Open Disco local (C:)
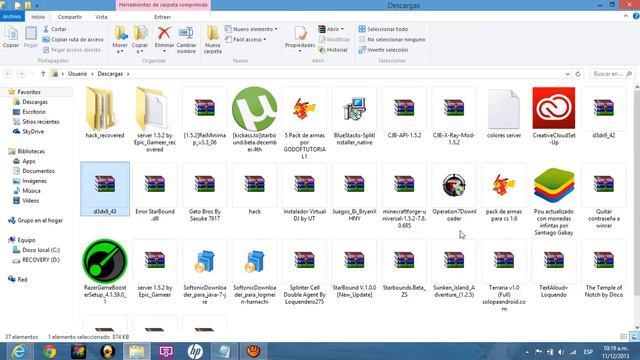 pos(41,250)
